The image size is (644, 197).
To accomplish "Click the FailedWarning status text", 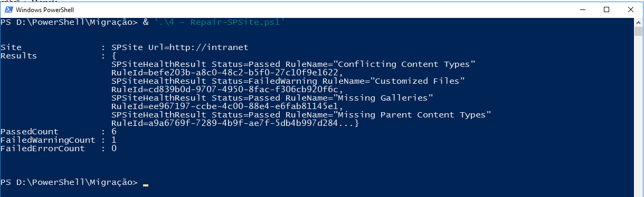I will coord(282,81).
